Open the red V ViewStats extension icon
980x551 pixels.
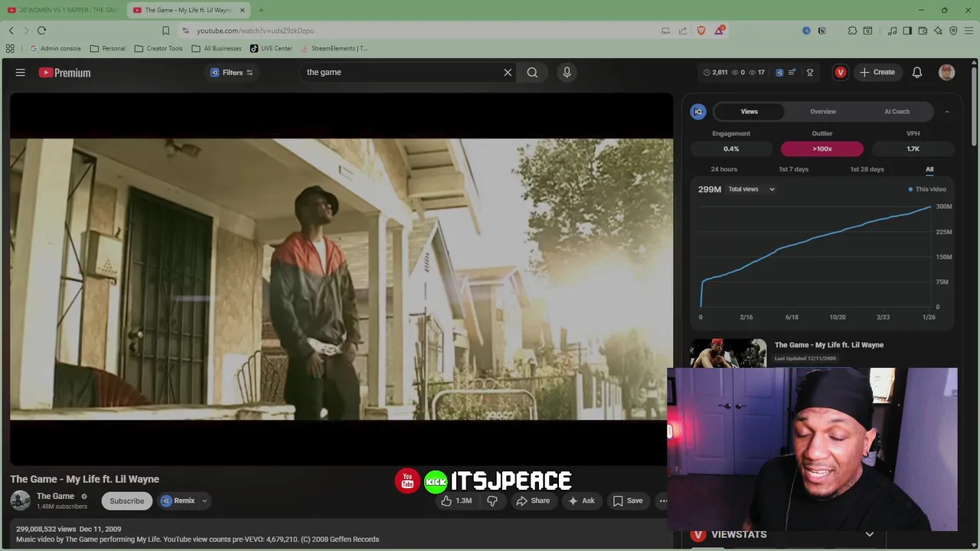point(841,73)
